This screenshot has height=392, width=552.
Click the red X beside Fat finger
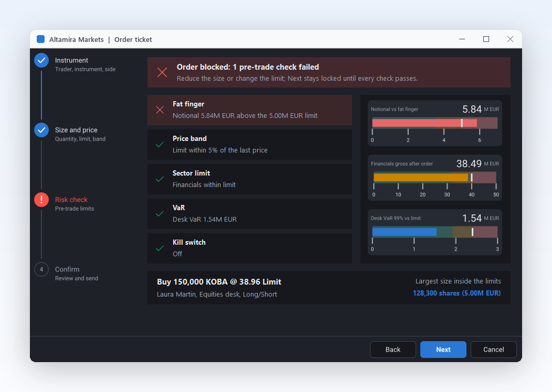[160, 110]
